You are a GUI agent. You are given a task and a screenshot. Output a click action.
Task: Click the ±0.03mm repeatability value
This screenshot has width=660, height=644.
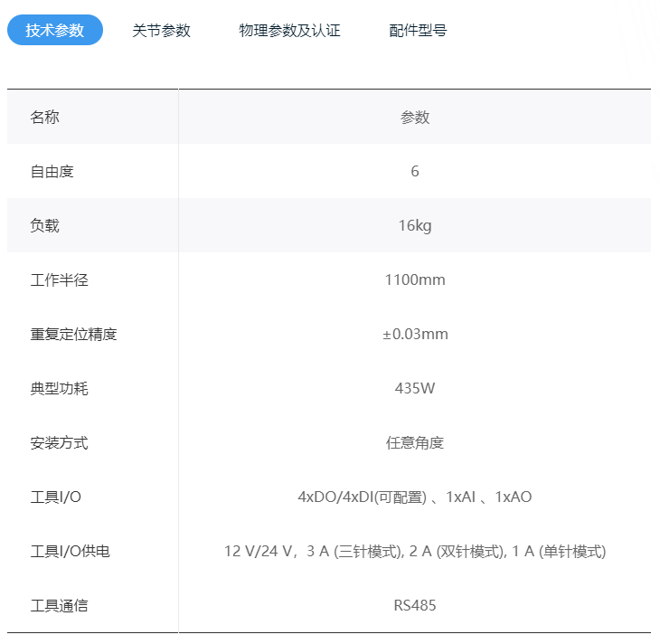tap(415, 334)
